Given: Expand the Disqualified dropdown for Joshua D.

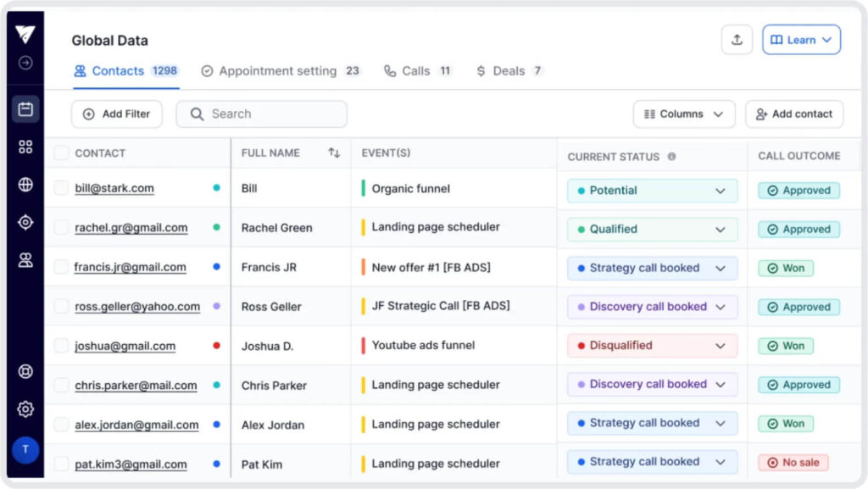Looking at the screenshot, I should pos(650,346).
